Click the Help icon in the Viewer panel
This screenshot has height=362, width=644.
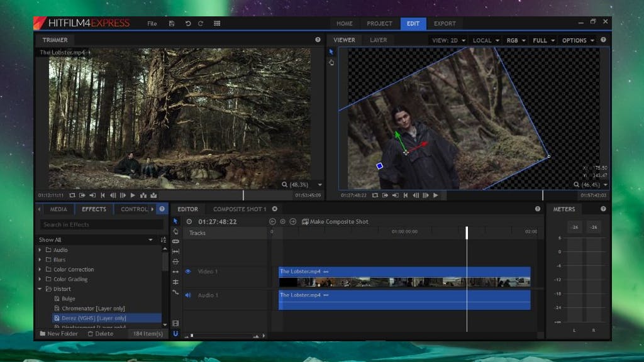[603, 40]
